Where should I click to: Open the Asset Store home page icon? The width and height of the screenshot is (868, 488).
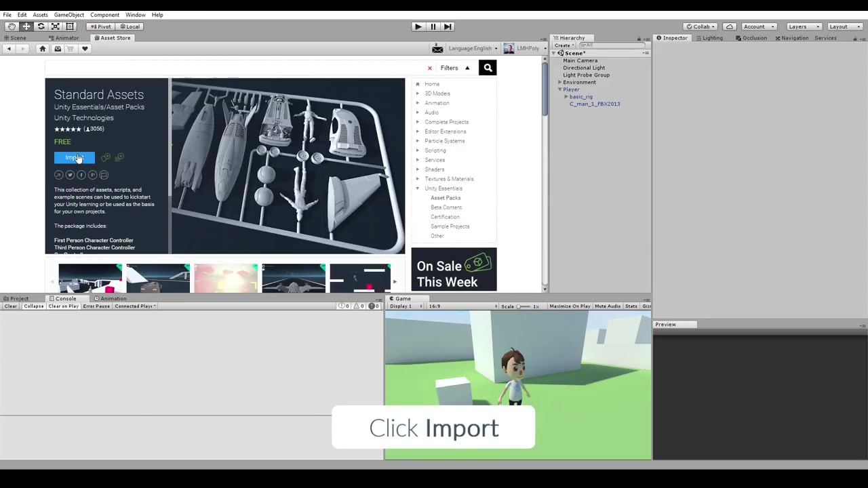pos(43,49)
